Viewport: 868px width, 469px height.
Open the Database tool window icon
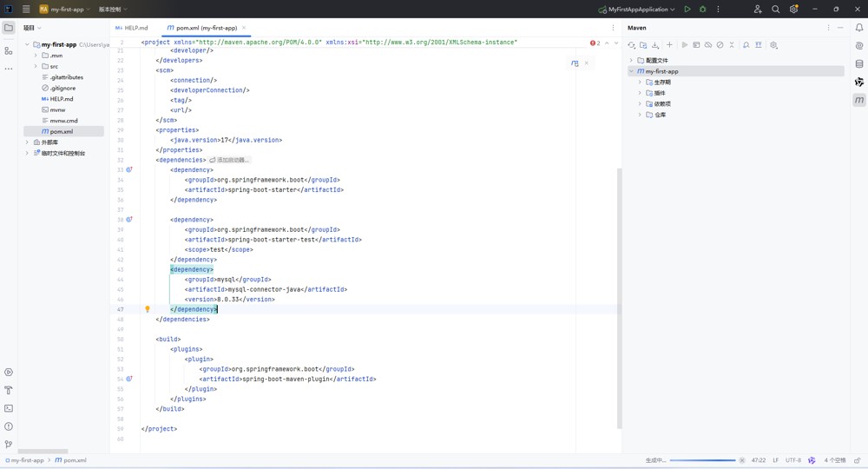tap(859, 63)
